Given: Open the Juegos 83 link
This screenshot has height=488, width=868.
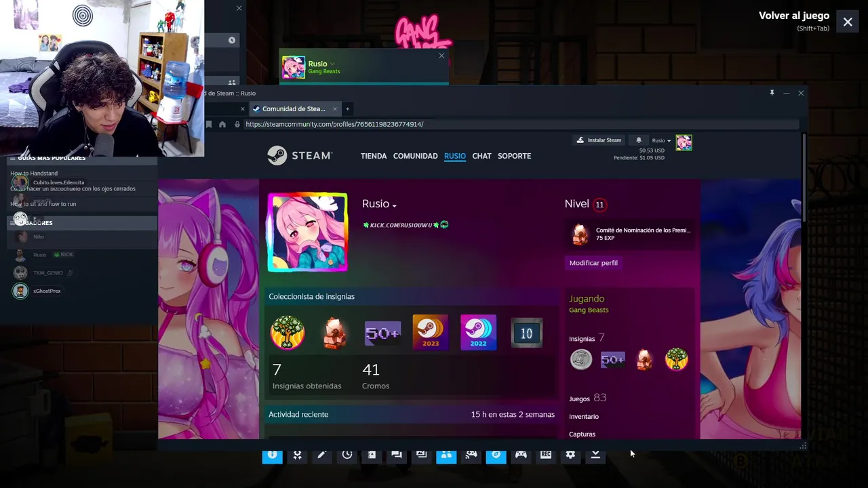Looking at the screenshot, I should point(587,398).
